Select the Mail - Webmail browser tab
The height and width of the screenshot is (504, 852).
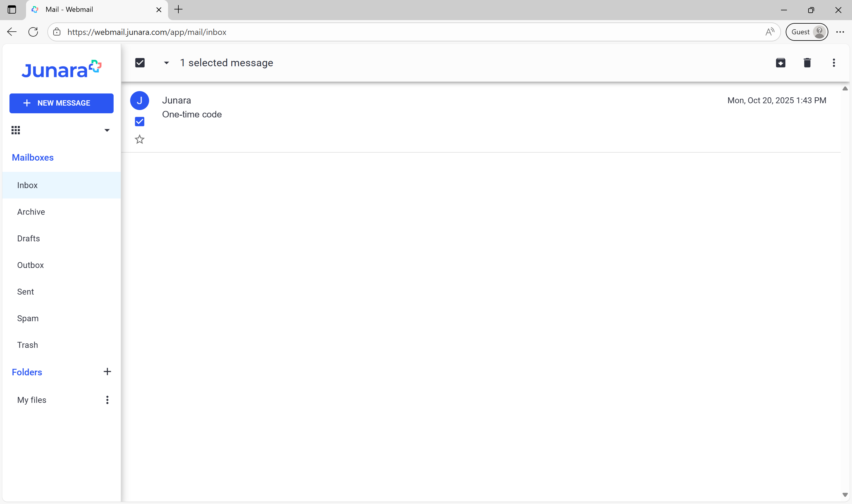click(97, 9)
